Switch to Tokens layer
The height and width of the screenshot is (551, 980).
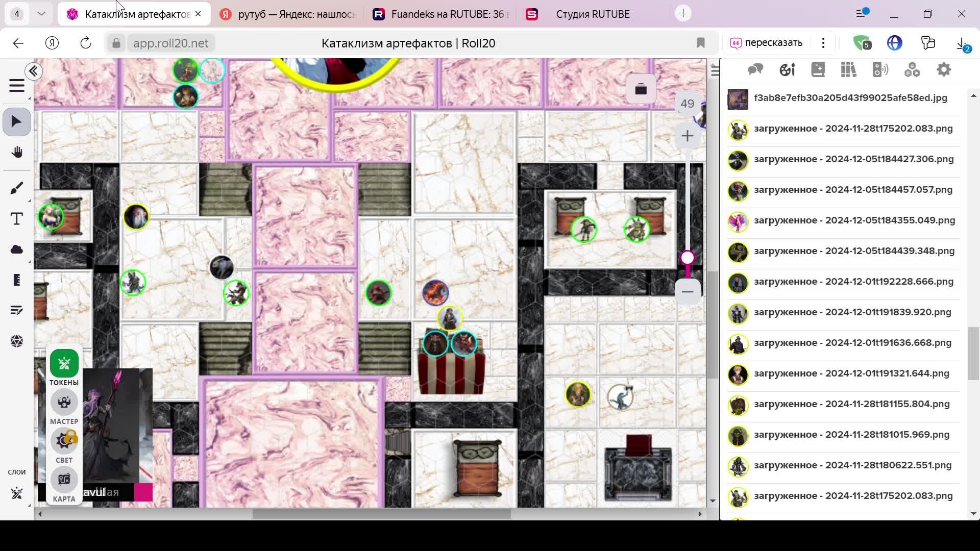click(64, 364)
